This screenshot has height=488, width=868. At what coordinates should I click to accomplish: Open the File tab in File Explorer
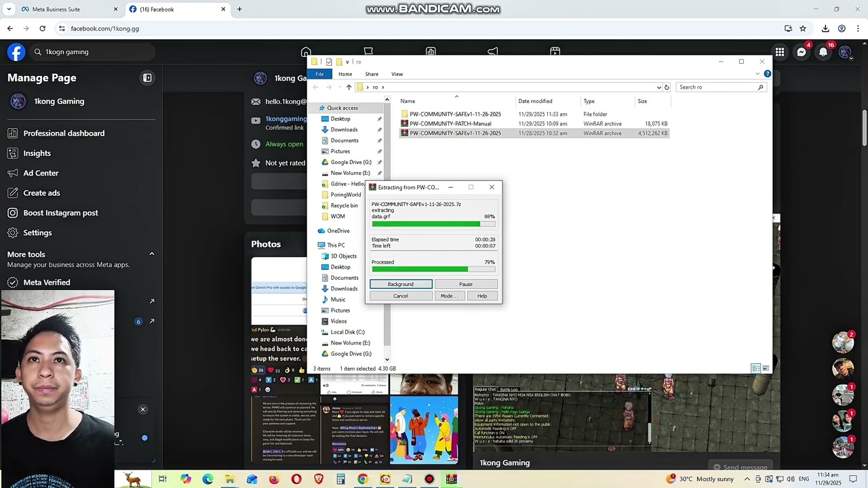point(319,74)
